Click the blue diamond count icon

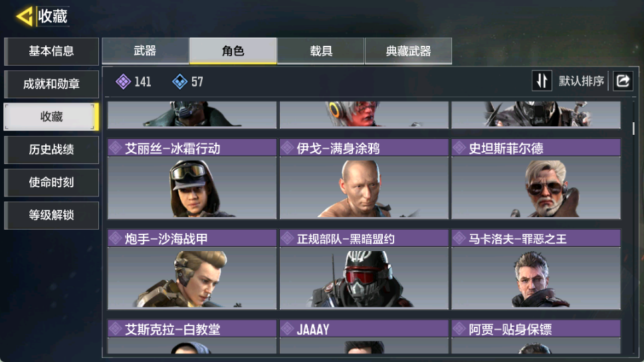click(x=179, y=82)
